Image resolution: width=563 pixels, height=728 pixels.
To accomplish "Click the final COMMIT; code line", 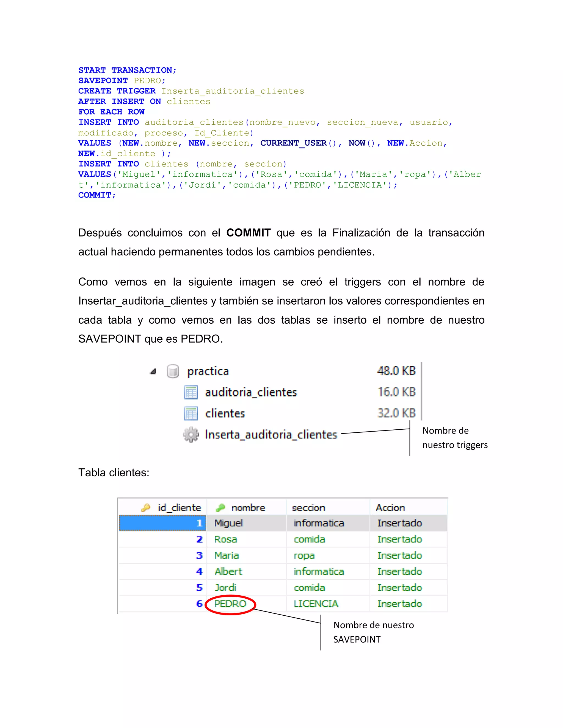I will click(97, 195).
